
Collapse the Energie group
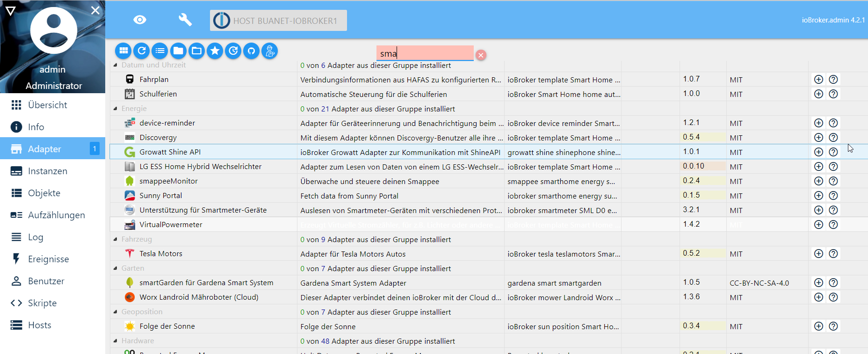coord(116,109)
